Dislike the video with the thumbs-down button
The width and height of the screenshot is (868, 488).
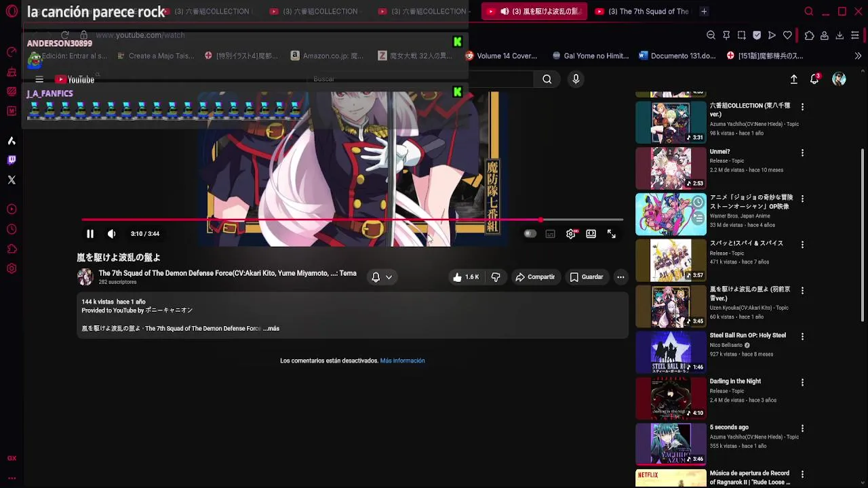pyautogui.click(x=496, y=277)
